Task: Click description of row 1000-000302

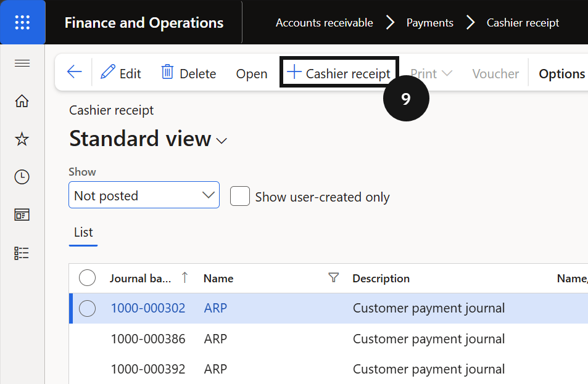Action: (x=429, y=308)
